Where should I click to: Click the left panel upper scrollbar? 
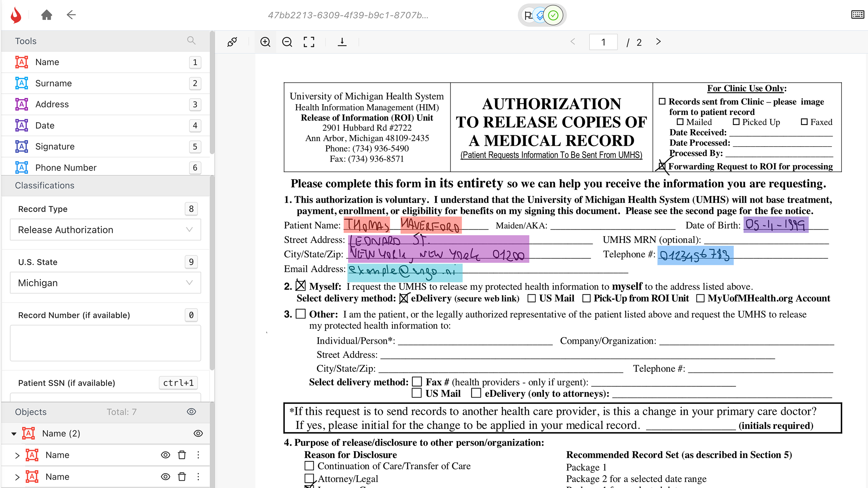coord(212,93)
